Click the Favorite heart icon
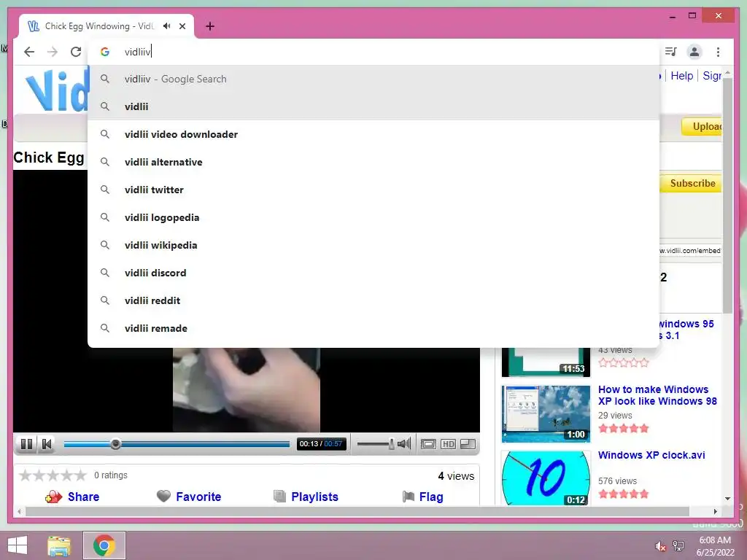Viewport: 747px width, 560px height. point(163,496)
